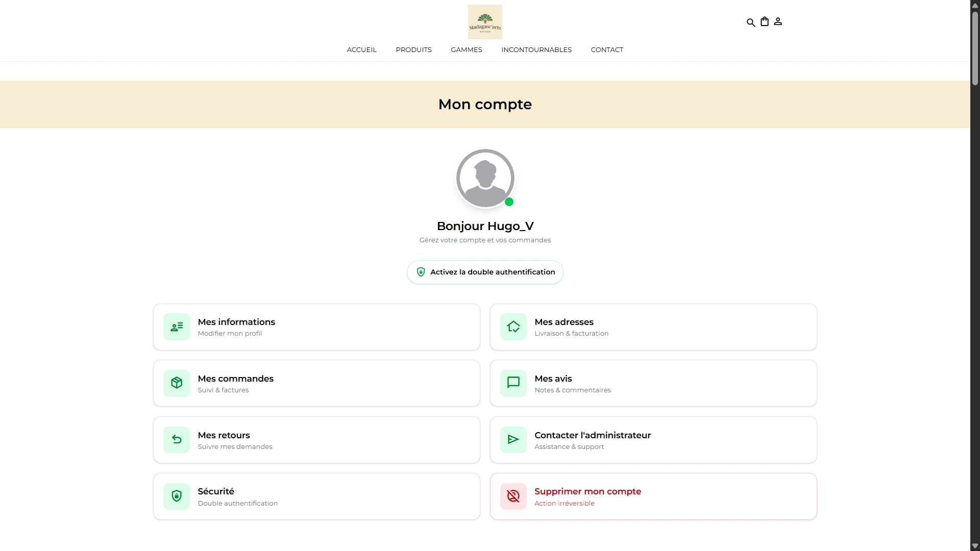Click the Mes avis speech bubble icon
Image resolution: width=980 pixels, height=551 pixels.
coord(513,383)
